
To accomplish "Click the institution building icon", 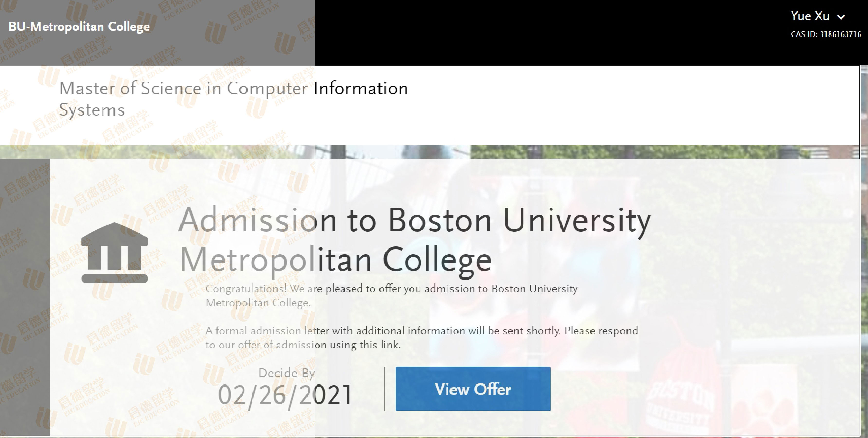I will coord(114,253).
